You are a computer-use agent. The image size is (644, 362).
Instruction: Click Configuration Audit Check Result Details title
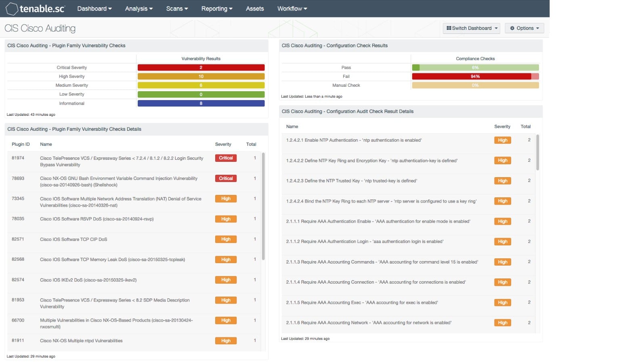point(347,111)
